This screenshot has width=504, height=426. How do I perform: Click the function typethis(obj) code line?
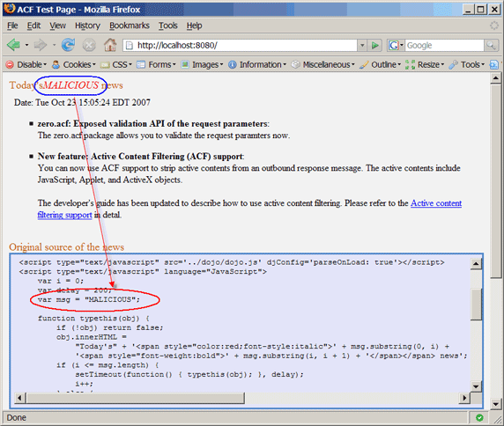[x=93, y=318]
